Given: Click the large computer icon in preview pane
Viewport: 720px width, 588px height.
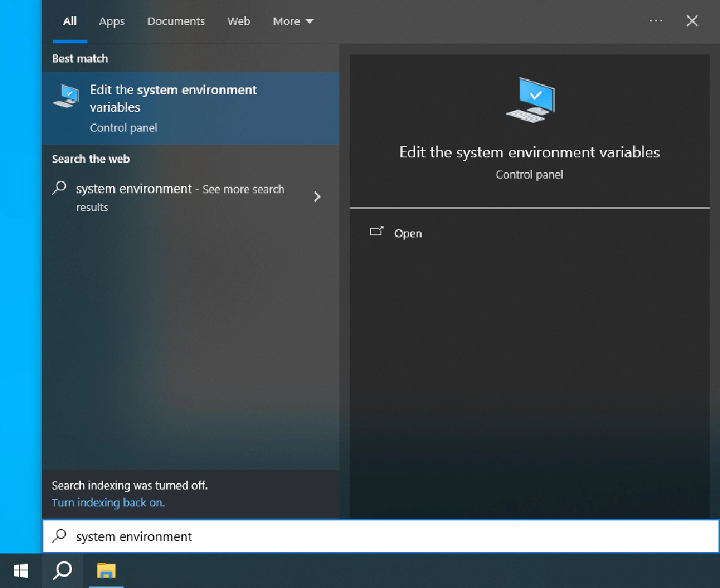Looking at the screenshot, I should [530, 99].
